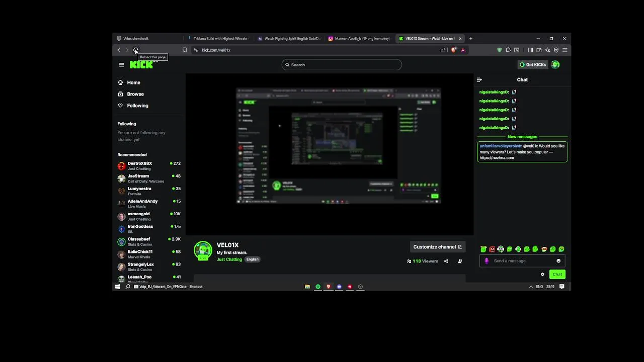Open the browser extensions puzzle icon
Viewport: 644px width, 362px height.
tap(508, 50)
